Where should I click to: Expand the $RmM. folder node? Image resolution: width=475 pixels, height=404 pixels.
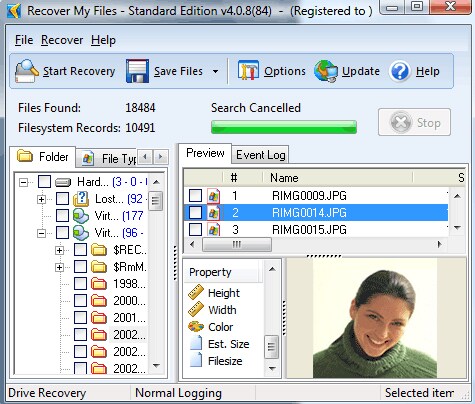click(59, 267)
